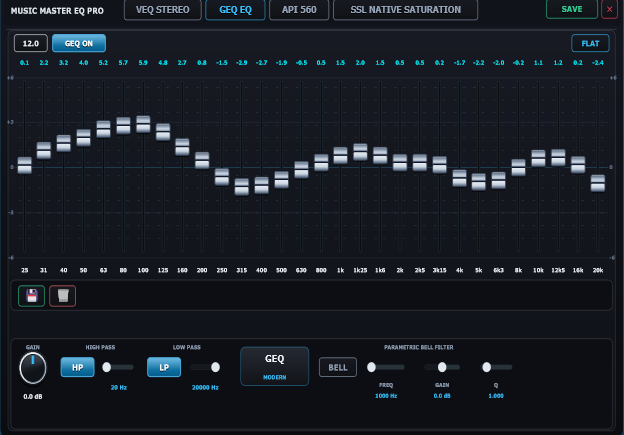The height and width of the screenshot is (435, 624).
Task: Click the 1000 Hz bell frequency value
Action: pos(386,396)
